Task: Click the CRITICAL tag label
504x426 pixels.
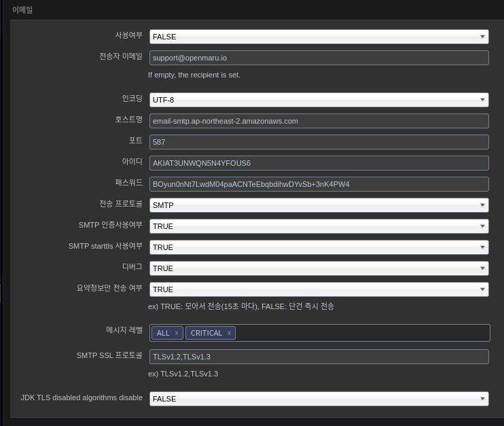Action: click(x=206, y=333)
